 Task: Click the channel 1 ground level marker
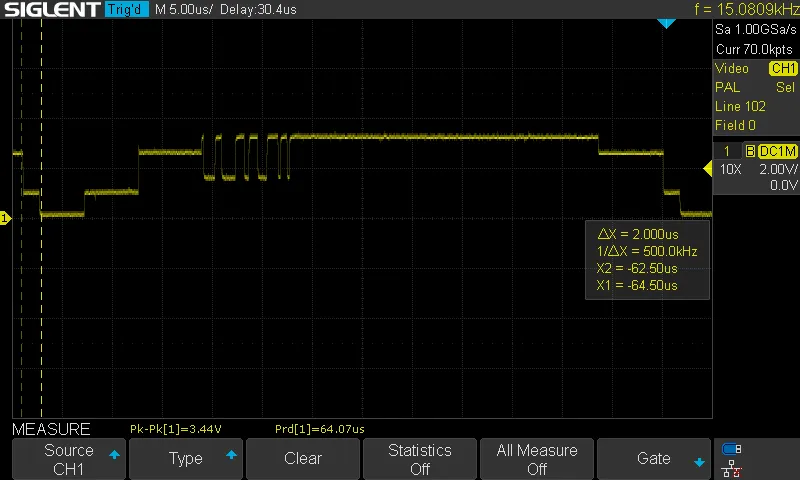[x=5, y=218]
